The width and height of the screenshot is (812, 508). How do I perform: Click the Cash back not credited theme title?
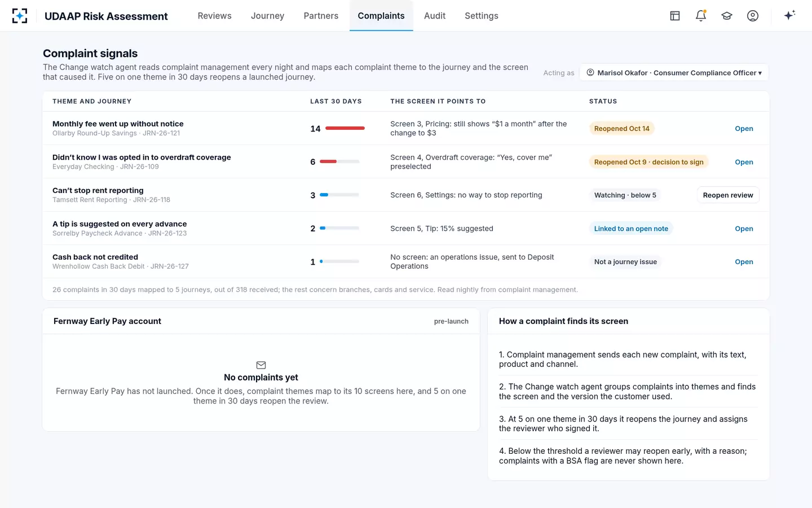95,257
